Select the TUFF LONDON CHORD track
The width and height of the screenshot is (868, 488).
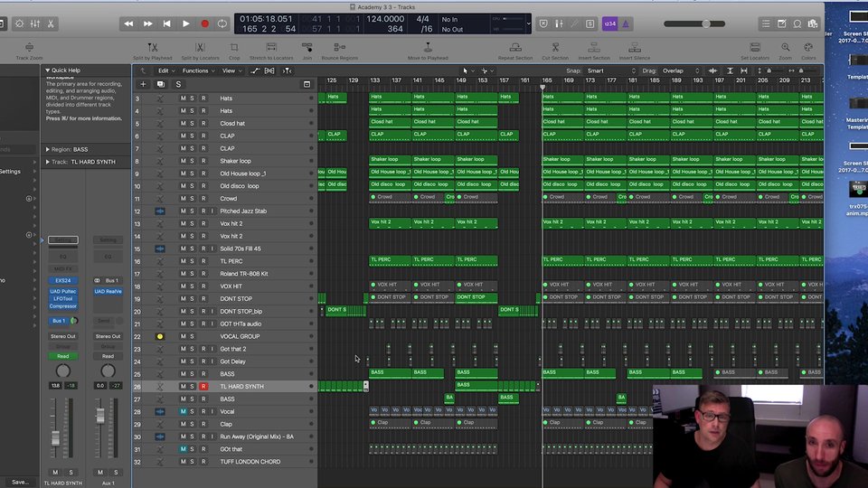coord(225,462)
